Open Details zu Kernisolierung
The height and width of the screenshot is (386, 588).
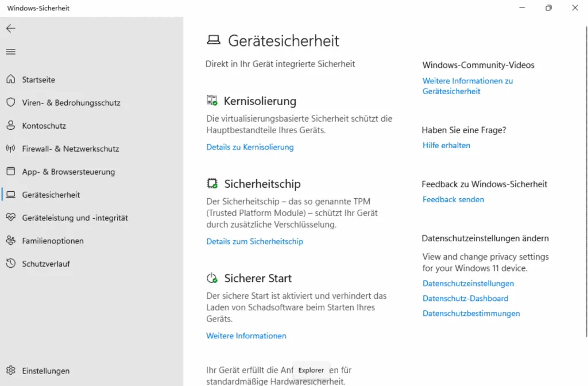pyautogui.click(x=250, y=147)
